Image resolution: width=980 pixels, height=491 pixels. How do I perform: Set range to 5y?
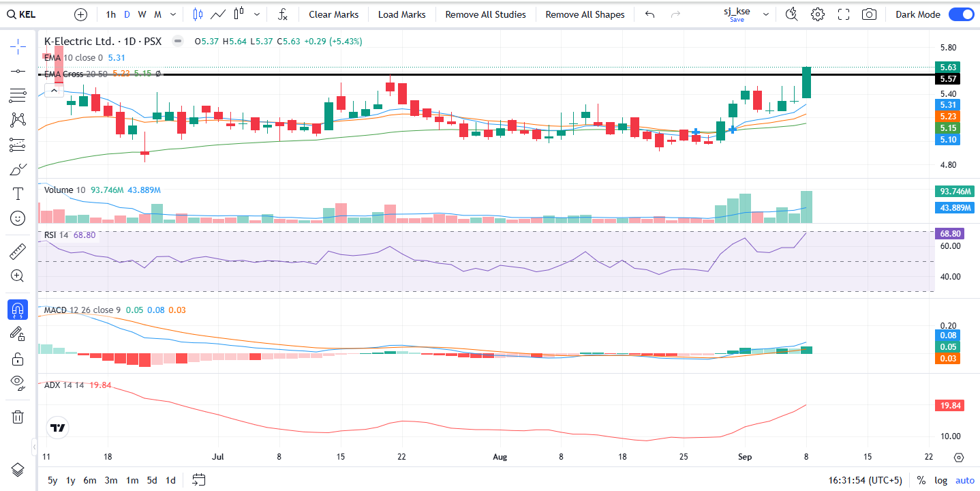(x=52, y=480)
